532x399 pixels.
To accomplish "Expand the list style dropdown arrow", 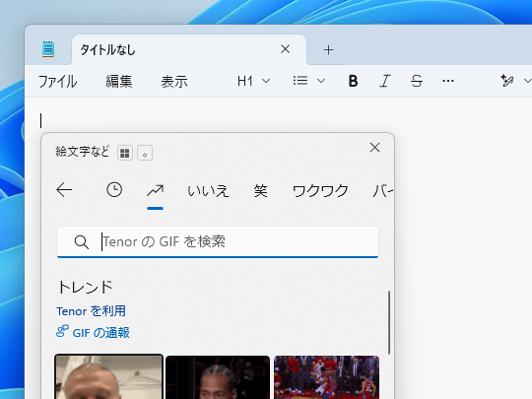I will 321,81.
